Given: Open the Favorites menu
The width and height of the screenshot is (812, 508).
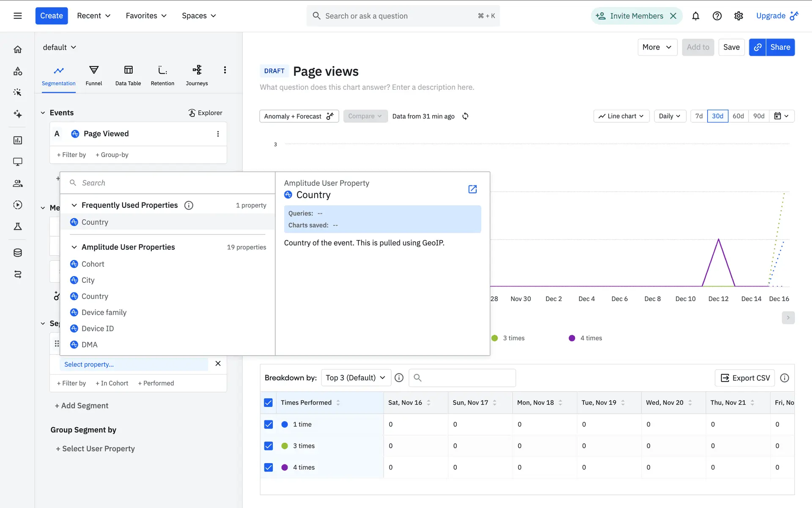Looking at the screenshot, I should (x=146, y=16).
